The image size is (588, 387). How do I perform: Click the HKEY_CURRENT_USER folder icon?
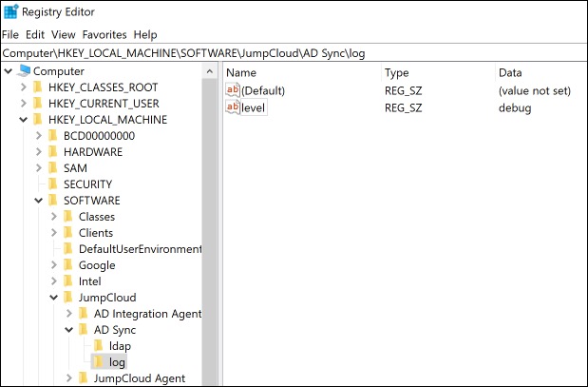(x=37, y=104)
